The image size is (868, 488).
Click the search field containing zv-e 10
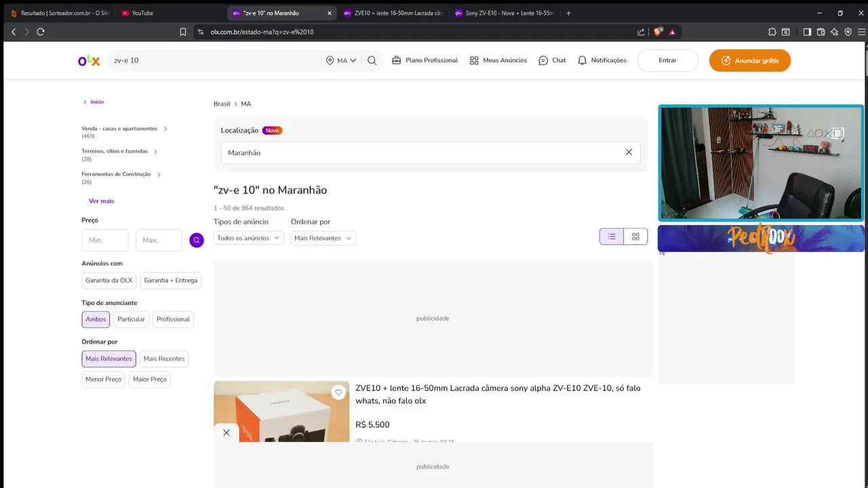pyautogui.click(x=215, y=60)
